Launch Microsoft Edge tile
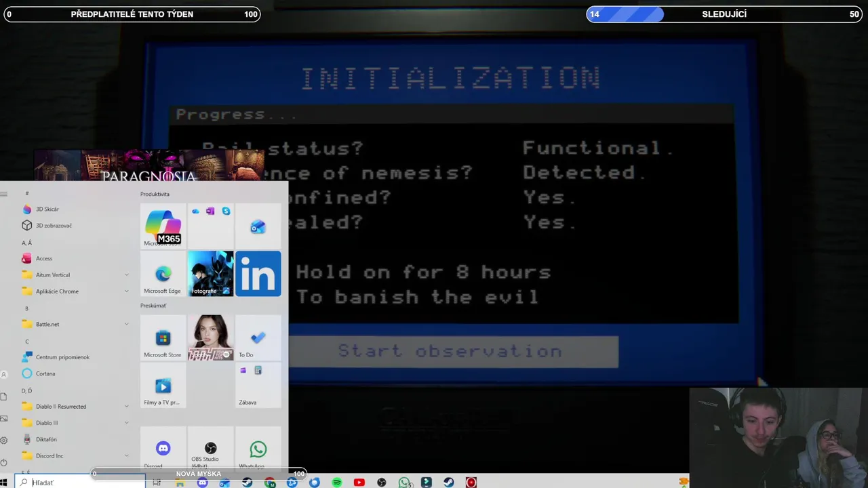 click(x=163, y=274)
